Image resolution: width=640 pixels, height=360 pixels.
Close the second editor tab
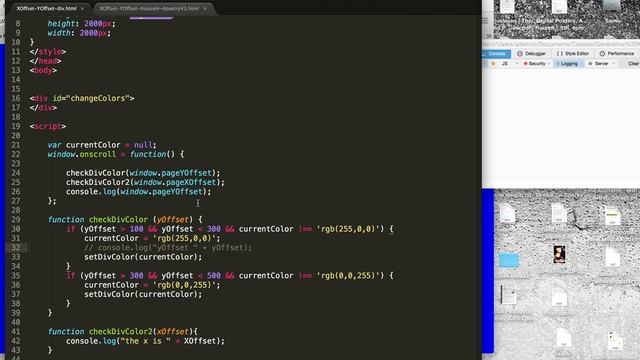[205, 8]
